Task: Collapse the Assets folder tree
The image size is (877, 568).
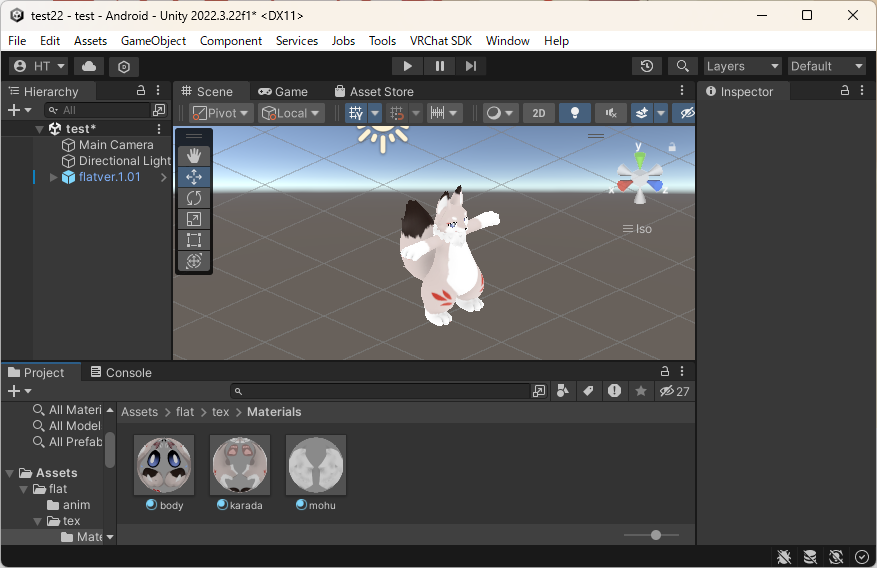Action: coord(10,474)
